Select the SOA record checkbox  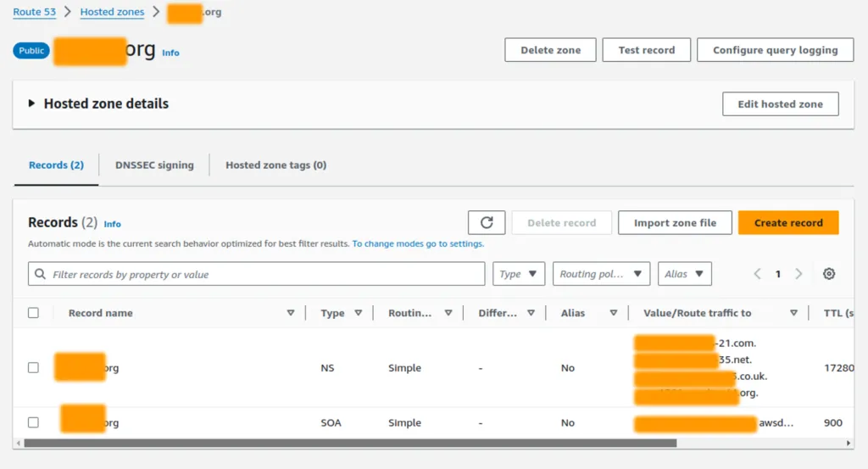[33, 422]
